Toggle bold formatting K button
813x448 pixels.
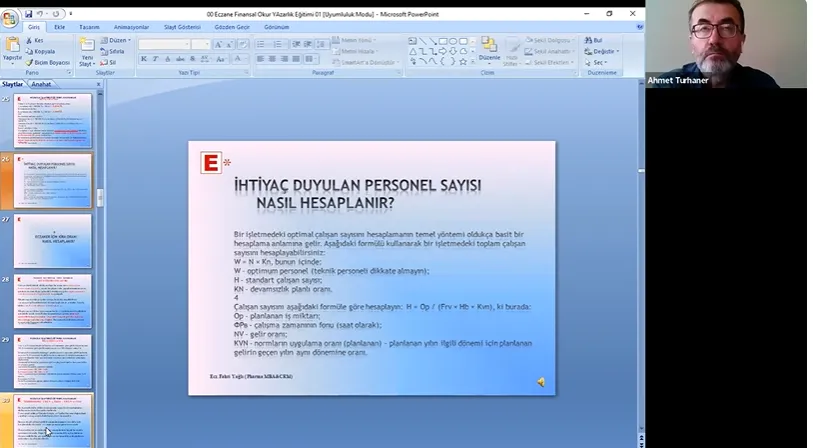(143, 59)
